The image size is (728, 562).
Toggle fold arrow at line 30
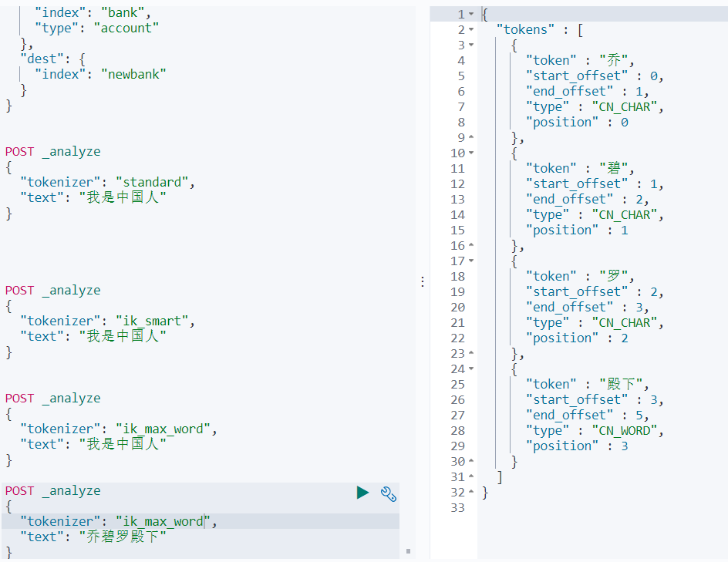[471, 461]
